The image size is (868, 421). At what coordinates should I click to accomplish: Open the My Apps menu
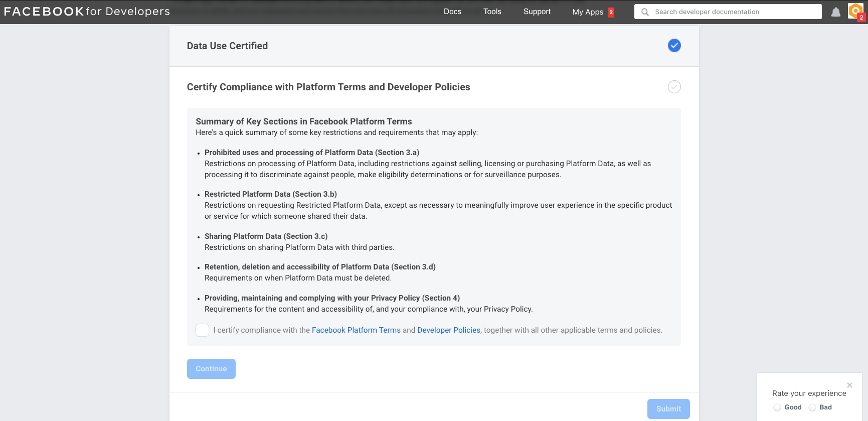pyautogui.click(x=588, y=12)
